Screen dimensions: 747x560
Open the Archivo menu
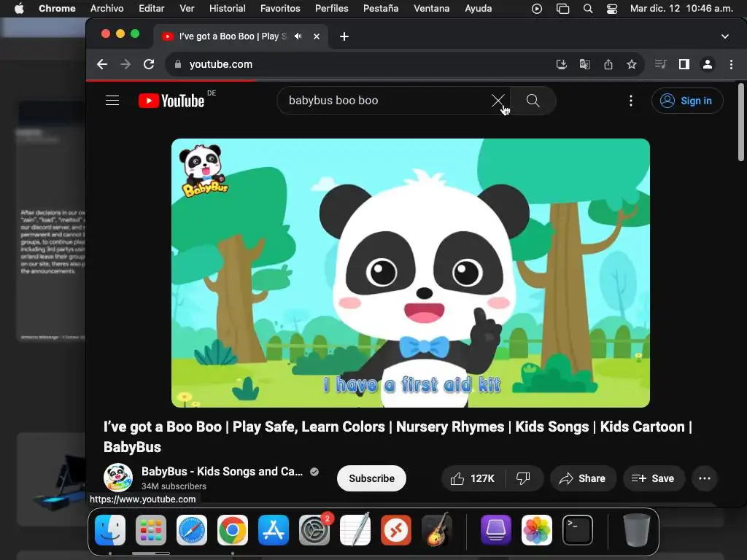pyautogui.click(x=107, y=9)
